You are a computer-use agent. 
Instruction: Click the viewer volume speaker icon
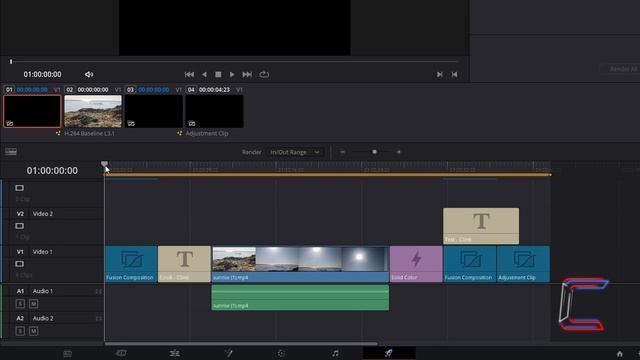coord(89,74)
